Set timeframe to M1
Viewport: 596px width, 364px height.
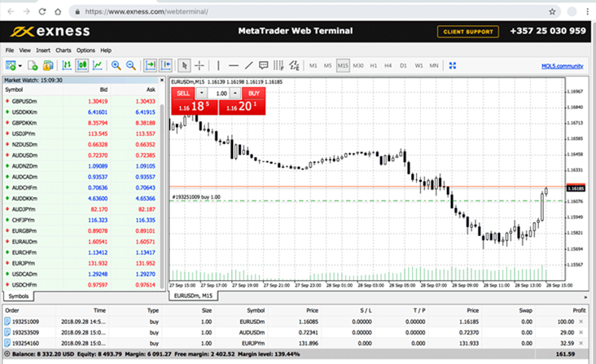[313, 66]
